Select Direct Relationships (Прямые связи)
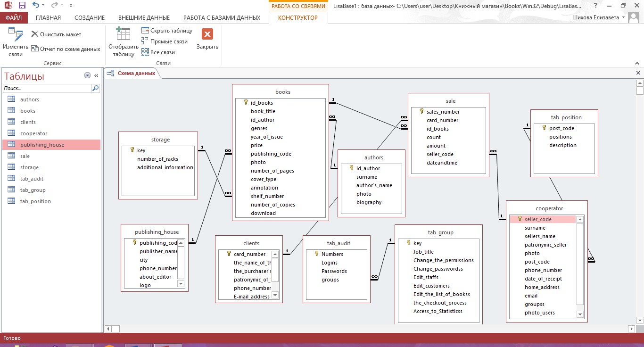This screenshot has height=347, width=644. [x=165, y=41]
